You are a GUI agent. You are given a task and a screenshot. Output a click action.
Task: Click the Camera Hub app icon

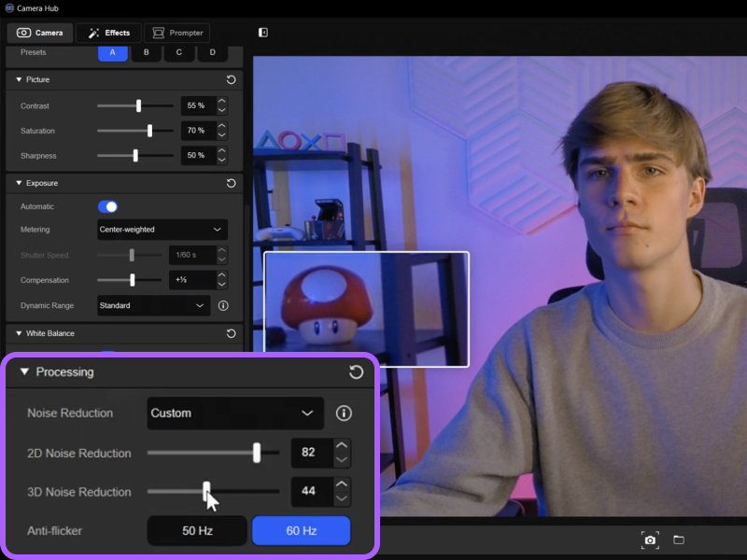pos(9,8)
